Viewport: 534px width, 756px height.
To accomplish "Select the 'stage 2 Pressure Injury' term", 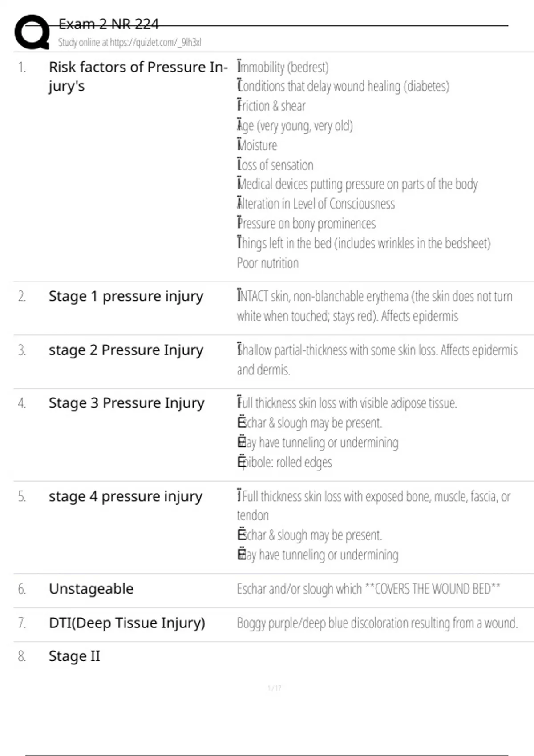I will (126, 350).
